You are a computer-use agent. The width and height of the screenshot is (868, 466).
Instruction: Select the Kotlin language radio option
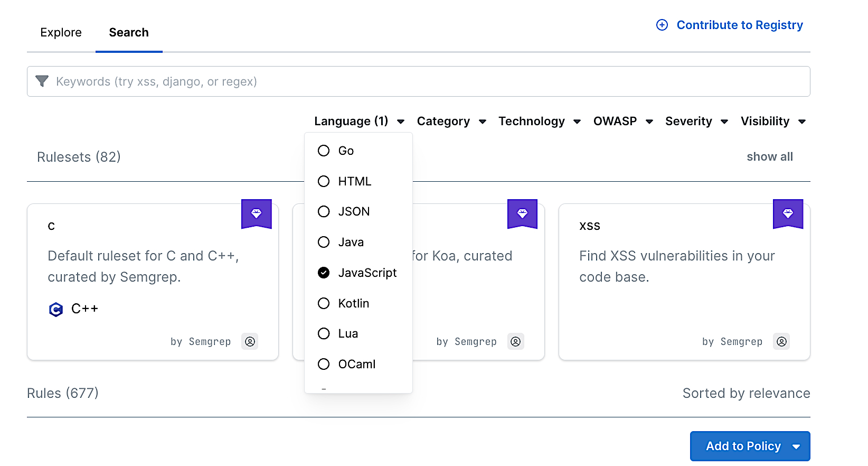[324, 303]
